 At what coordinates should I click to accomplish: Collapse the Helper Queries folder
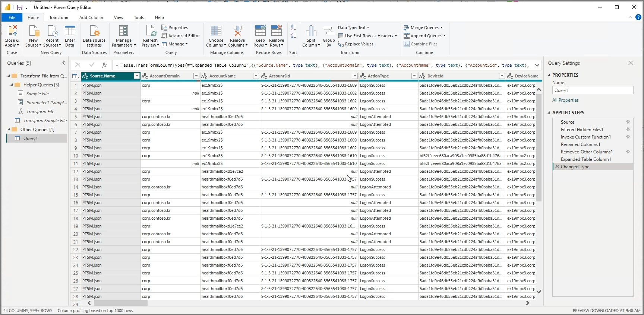pos(12,85)
